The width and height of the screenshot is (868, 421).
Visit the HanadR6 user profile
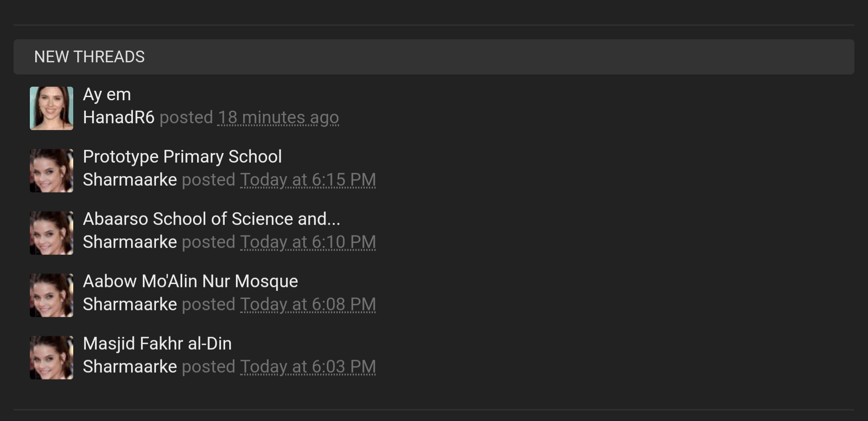118,117
